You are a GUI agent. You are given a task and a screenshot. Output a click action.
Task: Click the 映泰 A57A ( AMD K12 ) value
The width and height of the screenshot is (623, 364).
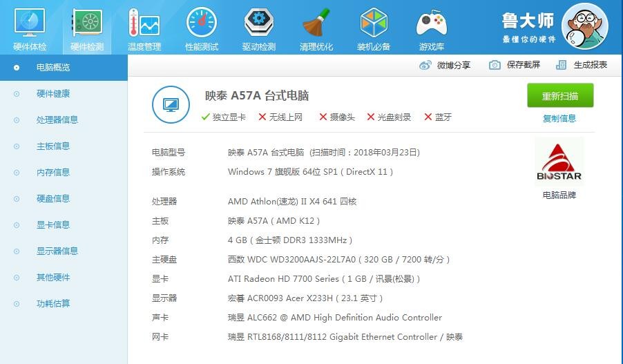pos(274,221)
